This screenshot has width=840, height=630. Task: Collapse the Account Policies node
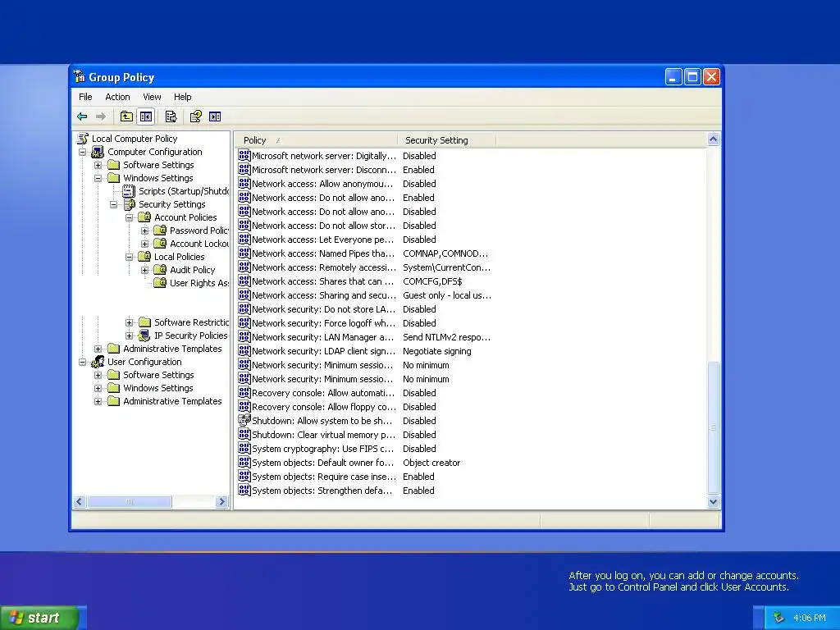pos(129,217)
